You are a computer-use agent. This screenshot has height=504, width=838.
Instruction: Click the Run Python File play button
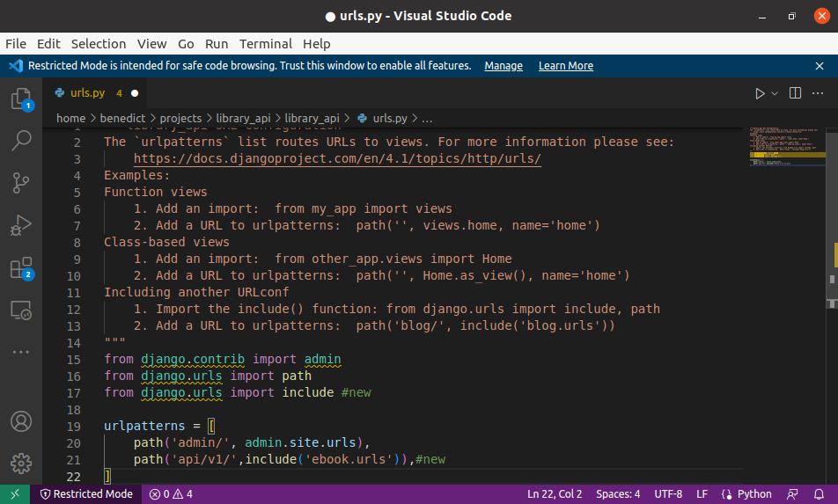click(x=760, y=93)
